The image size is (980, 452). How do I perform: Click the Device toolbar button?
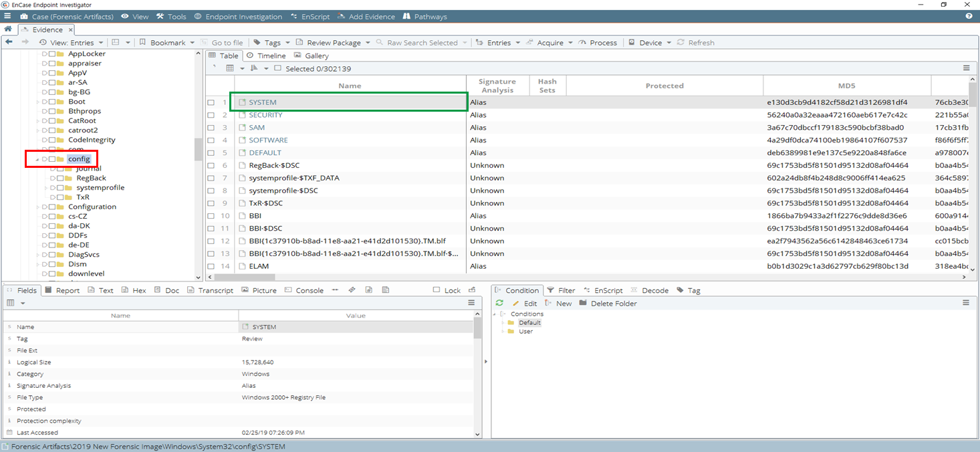point(645,42)
